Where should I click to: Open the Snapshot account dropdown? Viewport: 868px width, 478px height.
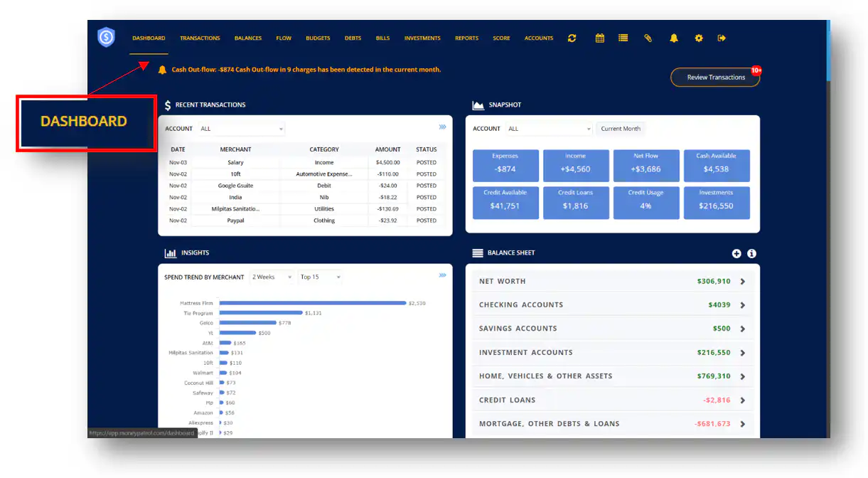549,129
